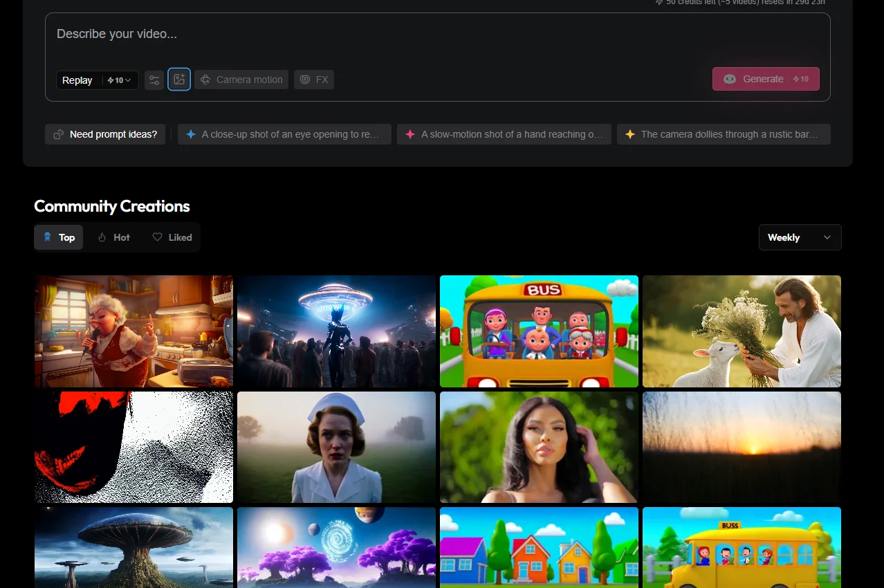Select the 'close-up shot of an eye' prompt suggestion

pyautogui.click(x=284, y=134)
